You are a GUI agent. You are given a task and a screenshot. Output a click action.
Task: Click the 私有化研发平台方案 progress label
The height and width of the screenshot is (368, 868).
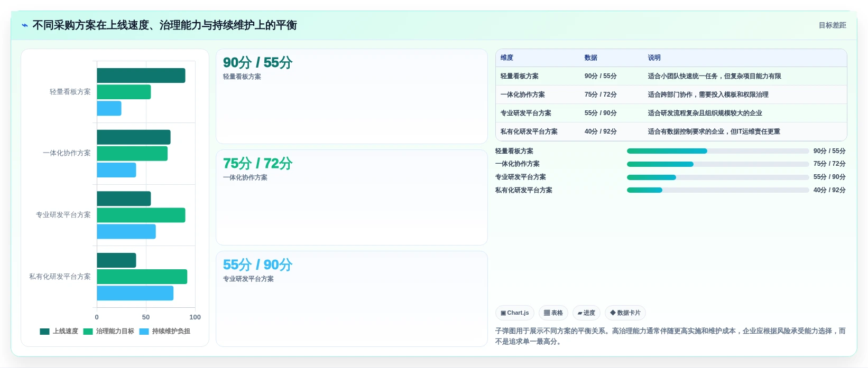524,190
